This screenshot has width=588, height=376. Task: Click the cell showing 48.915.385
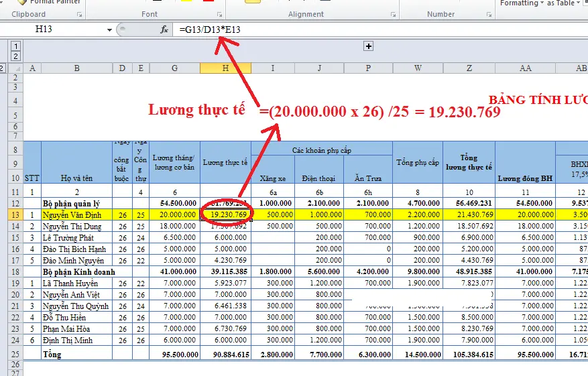click(x=469, y=272)
